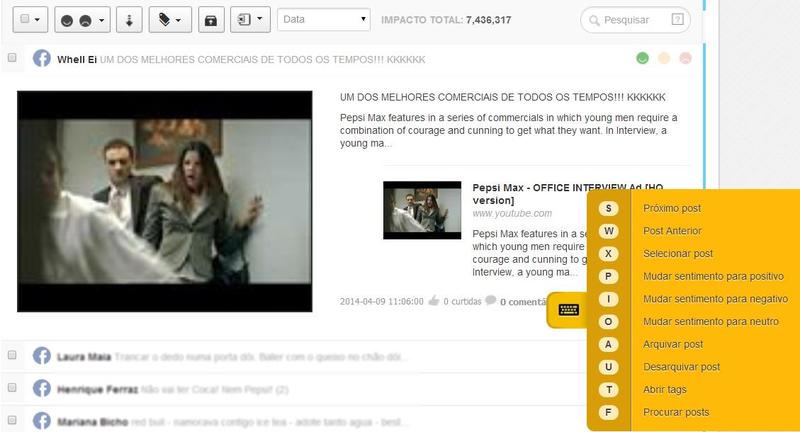Tick the checkbox for Laura Maia post
The image size is (800, 432).
(x=12, y=355)
